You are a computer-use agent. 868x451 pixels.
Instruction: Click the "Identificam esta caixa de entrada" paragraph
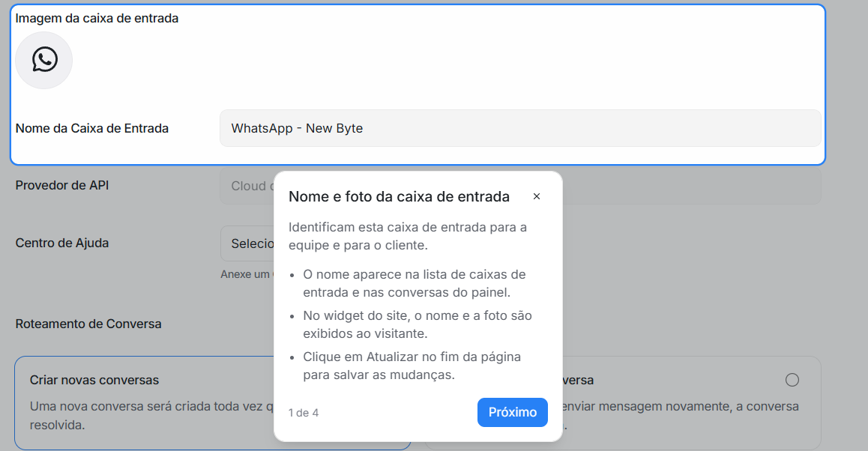408,236
